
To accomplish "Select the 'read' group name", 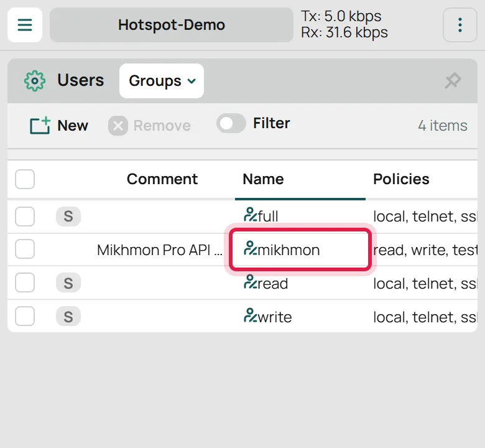I will pyautogui.click(x=273, y=283).
